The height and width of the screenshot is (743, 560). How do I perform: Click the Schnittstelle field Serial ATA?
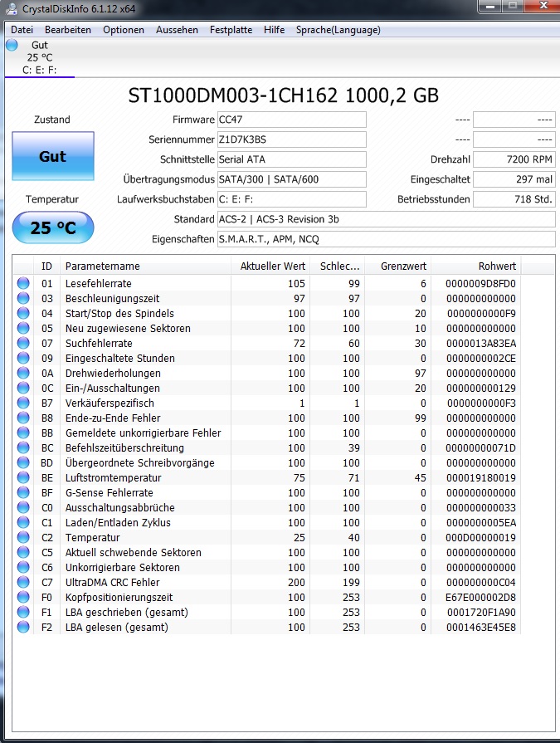(291, 159)
